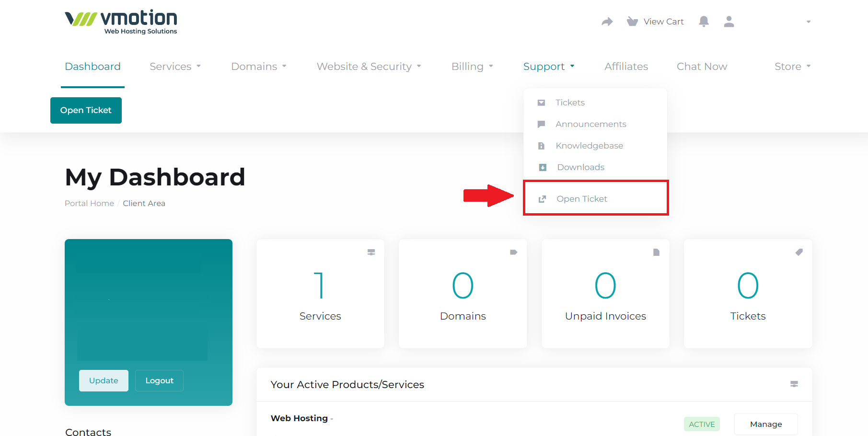Collapse the Support dropdown menu

click(549, 67)
